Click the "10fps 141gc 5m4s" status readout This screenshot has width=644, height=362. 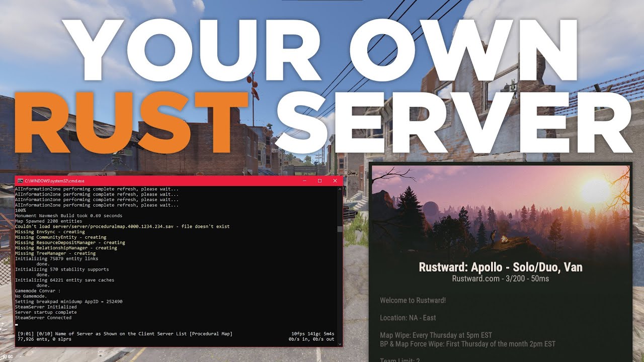(313, 334)
